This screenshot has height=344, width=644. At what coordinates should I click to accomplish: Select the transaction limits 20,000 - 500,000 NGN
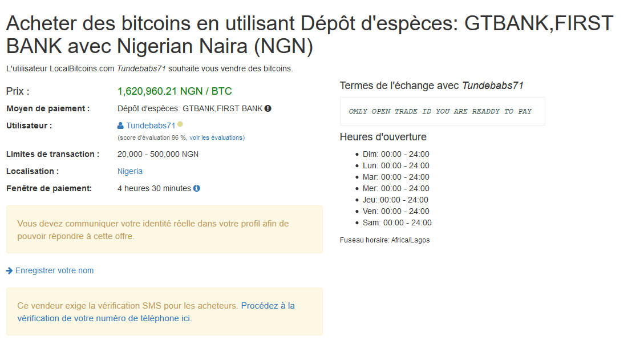click(157, 154)
